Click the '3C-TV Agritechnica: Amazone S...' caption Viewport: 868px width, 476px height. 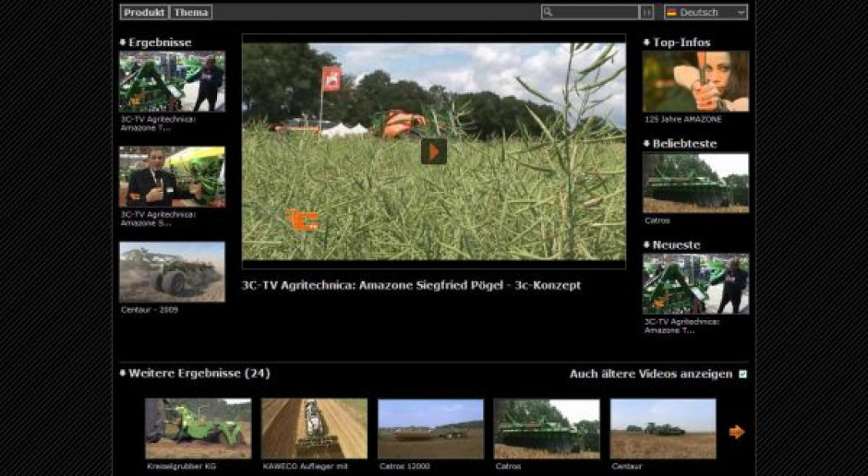(x=158, y=219)
